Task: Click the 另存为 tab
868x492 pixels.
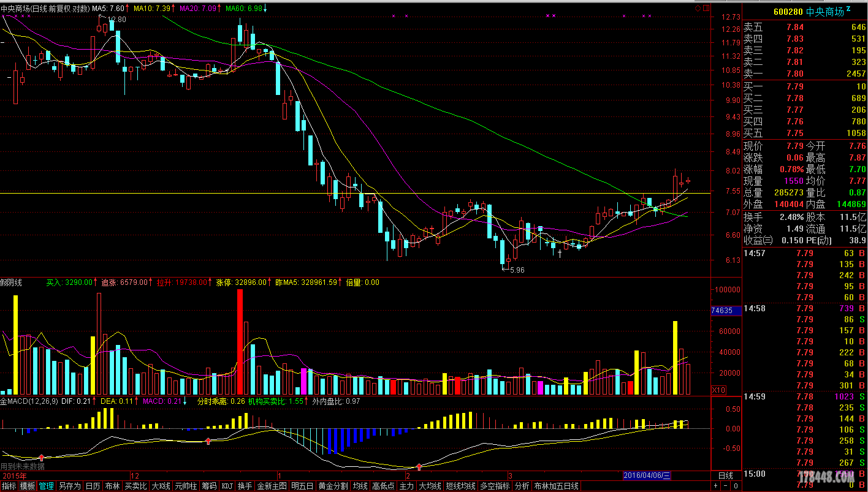Action: [69, 486]
